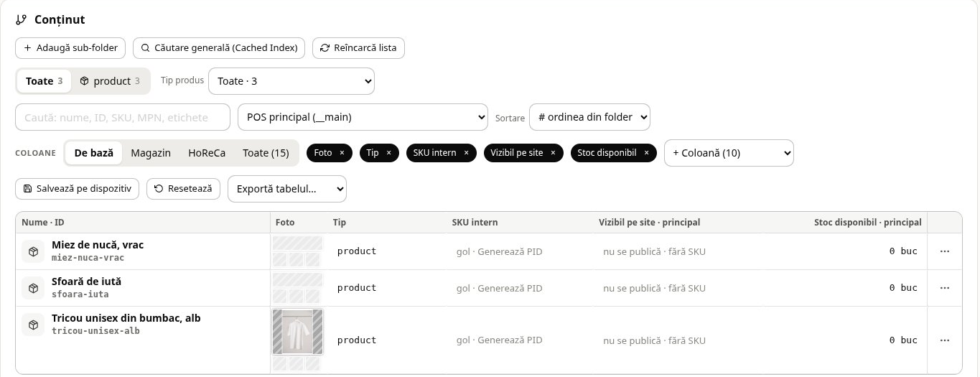Image resolution: width=980 pixels, height=377 pixels.
Task: Click Vizibil pe site · principal header
Action: tap(649, 223)
